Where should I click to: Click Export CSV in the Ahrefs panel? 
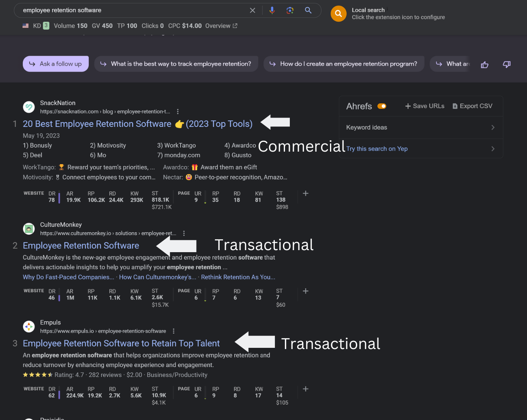(472, 106)
